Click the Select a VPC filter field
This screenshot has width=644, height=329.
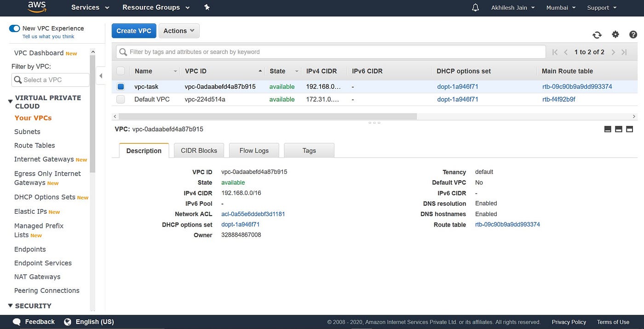point(50,80)
